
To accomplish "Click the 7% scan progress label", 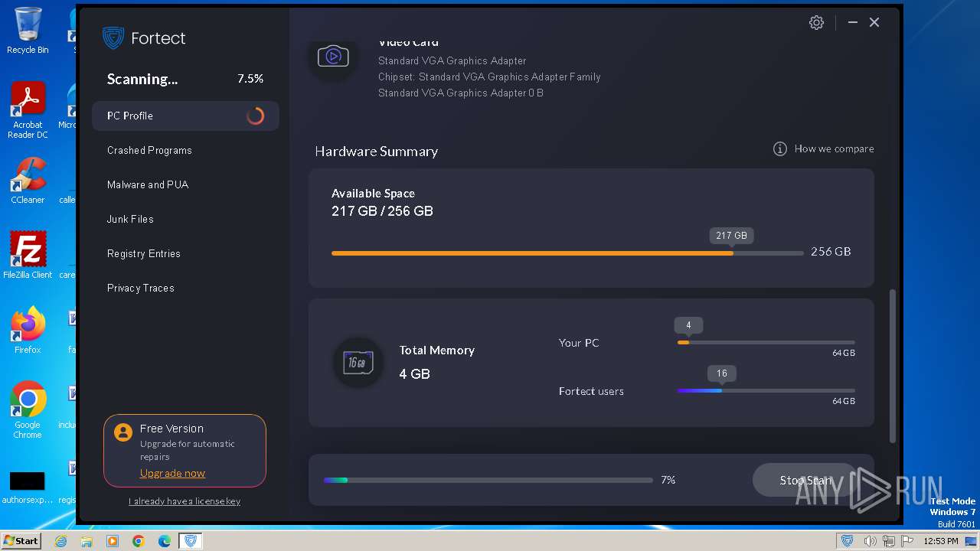I will pos(668,480).
